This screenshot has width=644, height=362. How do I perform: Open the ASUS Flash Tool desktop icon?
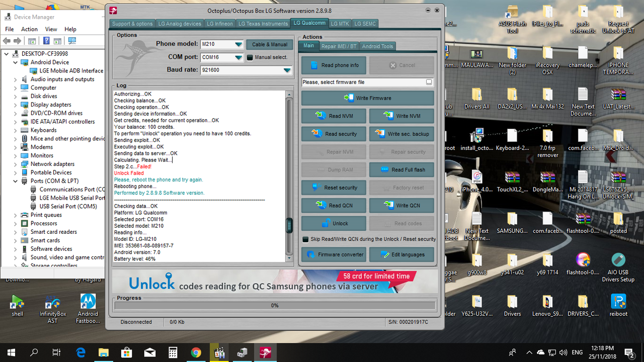click(512, 19)
